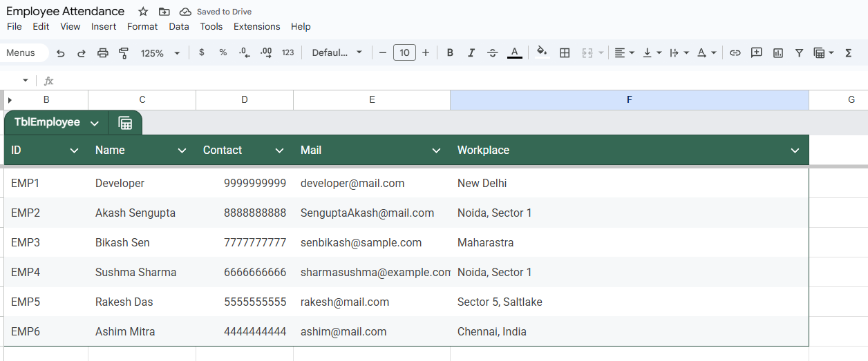The height and width of the screenshot is (361, 868).
Task: Print the spreadsheet using the printer icon
Action: (103, 52)
